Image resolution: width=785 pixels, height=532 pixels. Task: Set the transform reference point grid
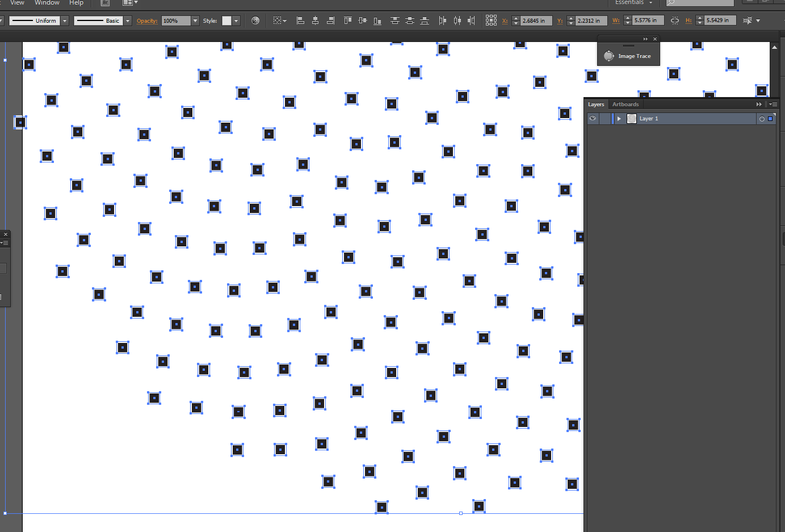tap(491, 20)
